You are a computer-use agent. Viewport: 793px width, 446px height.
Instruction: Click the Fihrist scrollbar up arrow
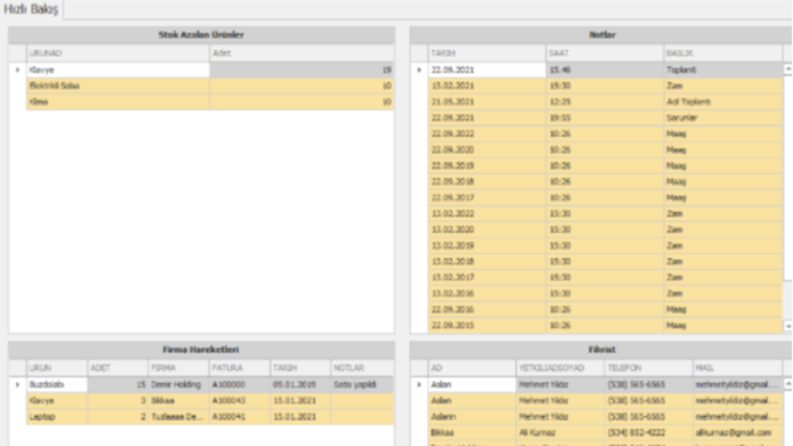788,384
